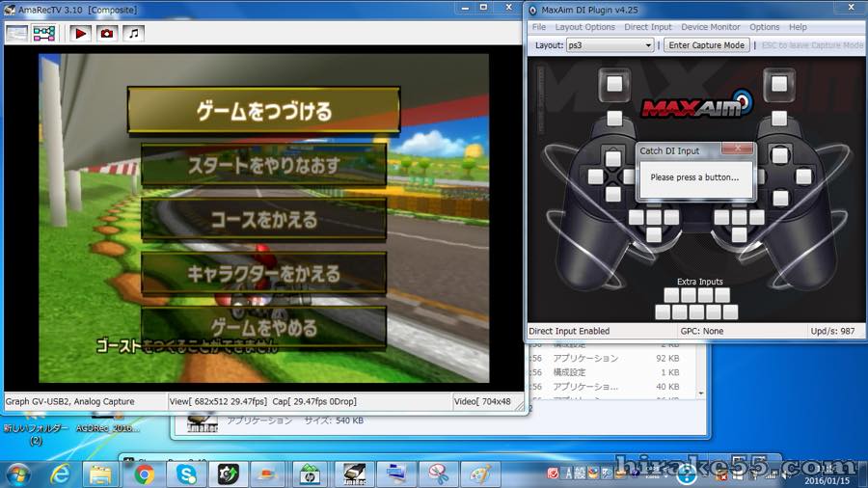Open the File menu in MaxAim DI
The image size is (868, 488).
pos(538,27)
